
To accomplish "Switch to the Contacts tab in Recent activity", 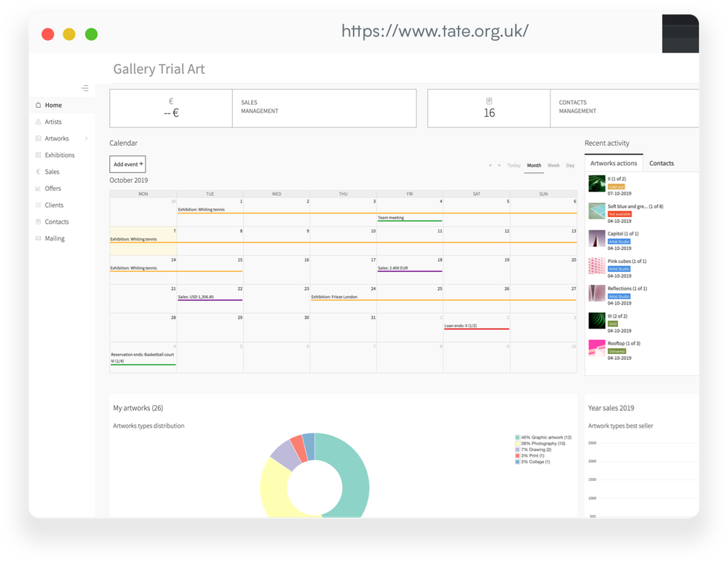I will [x=662, y=162].
